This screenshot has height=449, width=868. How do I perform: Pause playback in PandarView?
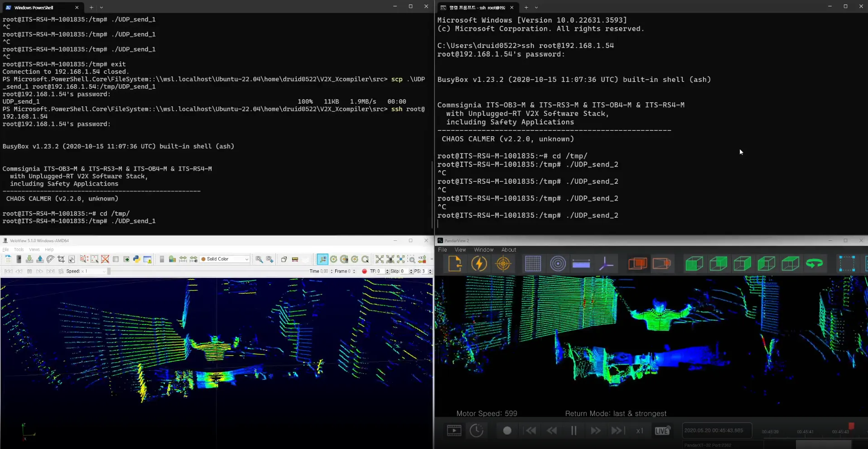(x=574, y=430)
